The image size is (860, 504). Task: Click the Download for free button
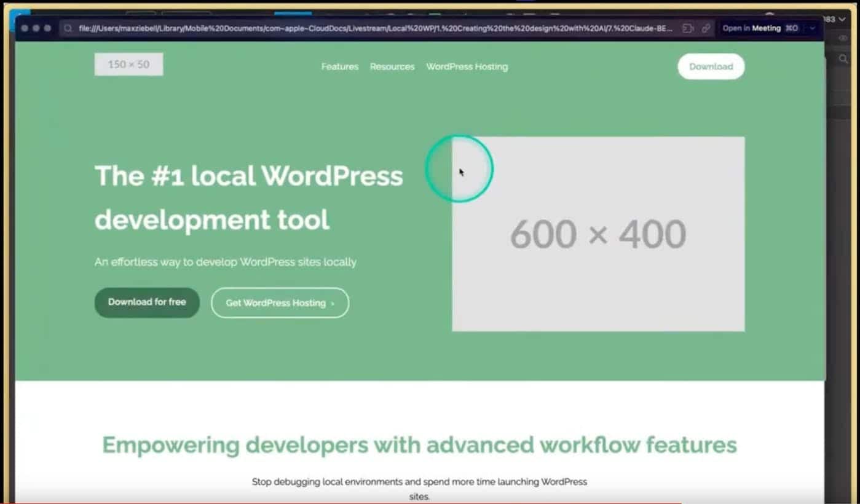pos(147,302)
